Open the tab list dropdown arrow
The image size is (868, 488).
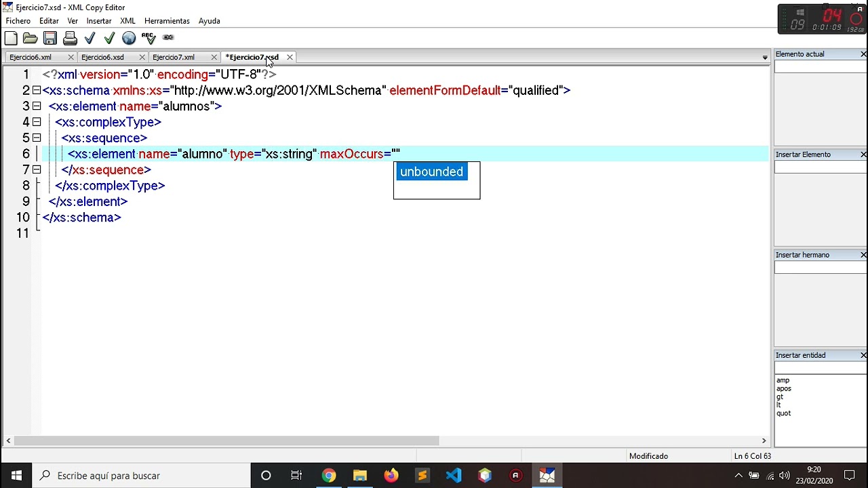pos(765,58)
